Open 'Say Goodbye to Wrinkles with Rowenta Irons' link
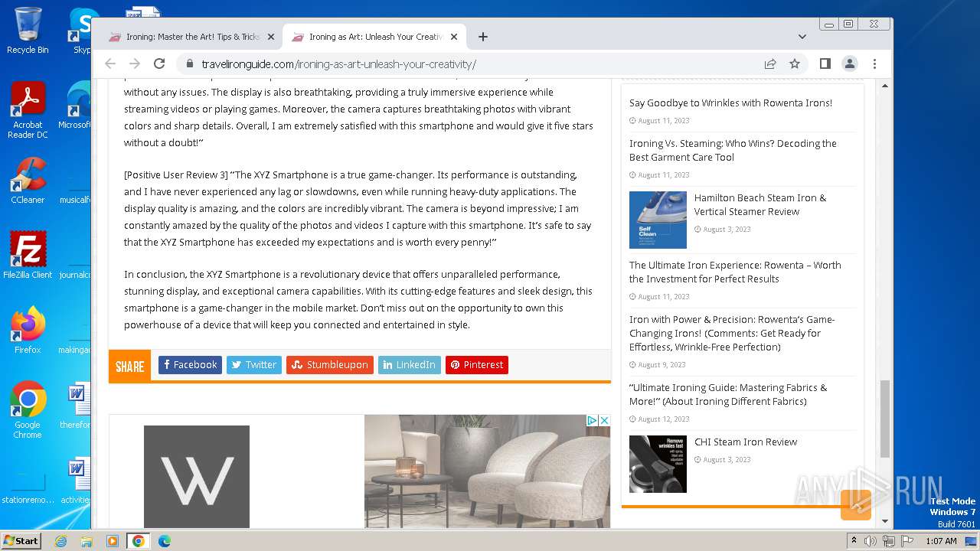Viewport: 980px width, 551px height. click(x=730, y=103)
